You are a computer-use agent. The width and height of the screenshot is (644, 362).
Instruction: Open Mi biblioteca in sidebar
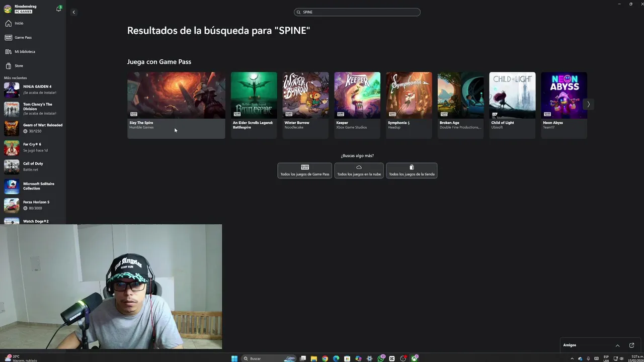pyautogui.click(x=33, y=51)
